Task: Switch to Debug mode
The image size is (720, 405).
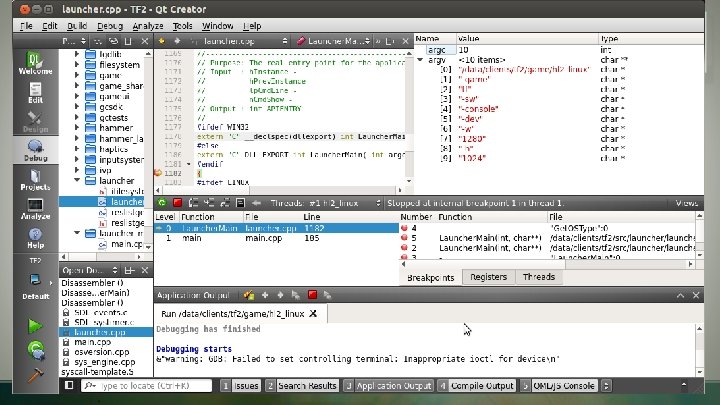Action: 35,151
